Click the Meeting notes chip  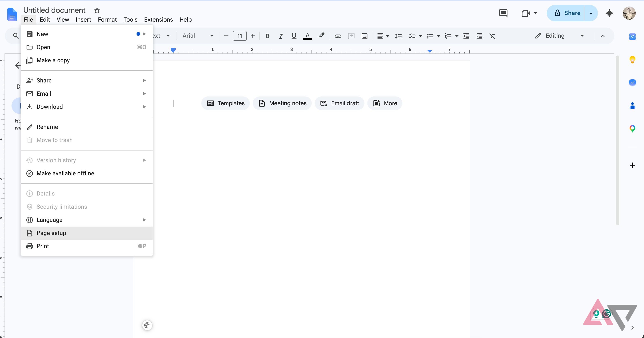pyautogui.click(x=282, y=103)
